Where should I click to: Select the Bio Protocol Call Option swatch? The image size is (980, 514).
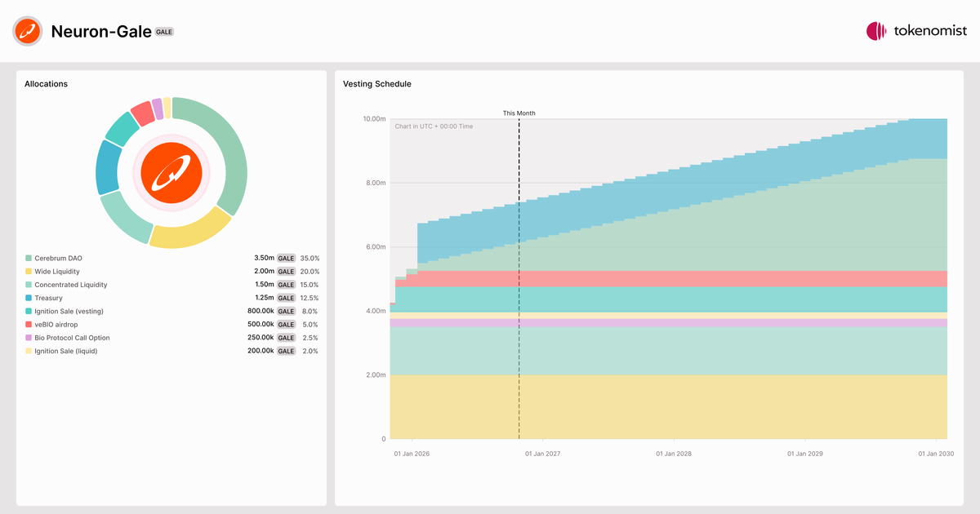pos(29,338)
